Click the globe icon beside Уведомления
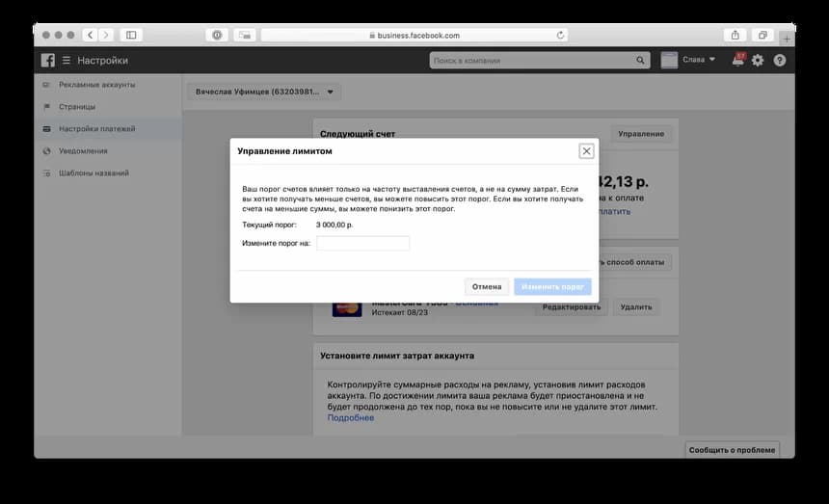This screenshot has height=504, width=829. [x=46, y=151]
